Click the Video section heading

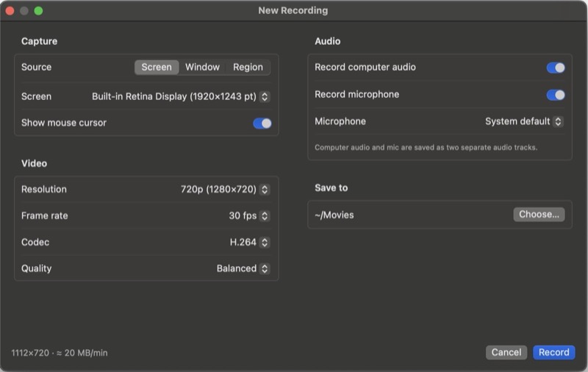click(34, 163)
